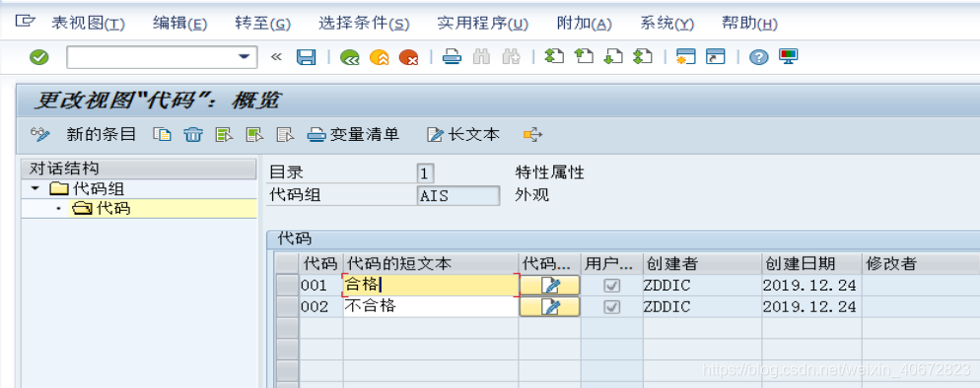Viewport: 980px width, 388px height.
Task: Select row 002 with its row selector
Action: 288,306
